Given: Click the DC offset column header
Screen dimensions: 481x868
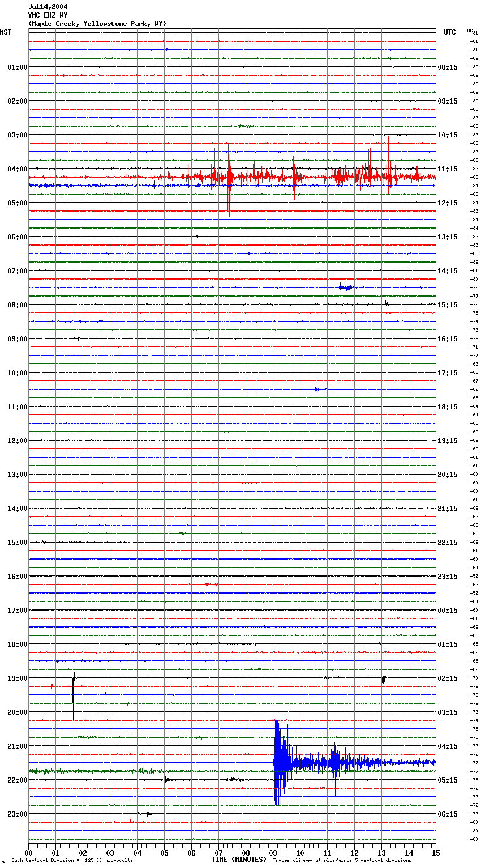Looking at the screenshot, I should (x=470, y=31).
